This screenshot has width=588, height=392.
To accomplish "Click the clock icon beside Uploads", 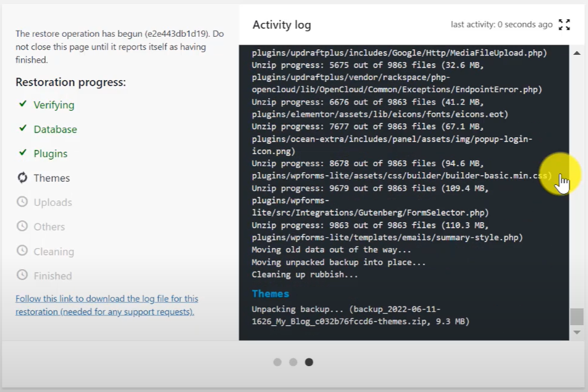I will click(22, 202).
